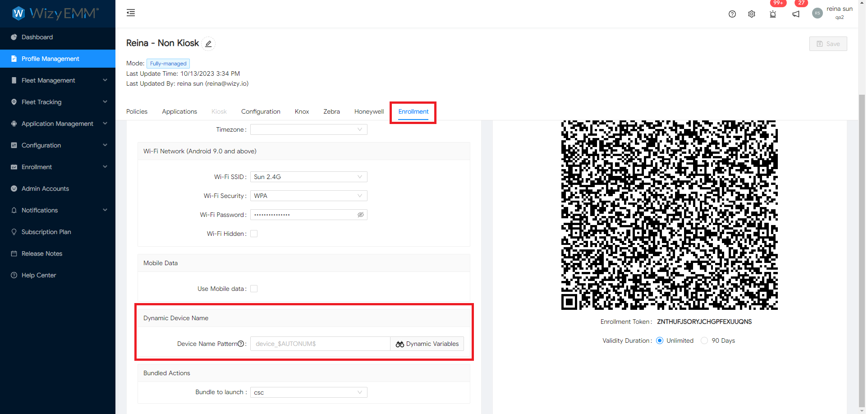Click the Help Center question icon
The image size is (868, 414).
click(x=14, y=275)
